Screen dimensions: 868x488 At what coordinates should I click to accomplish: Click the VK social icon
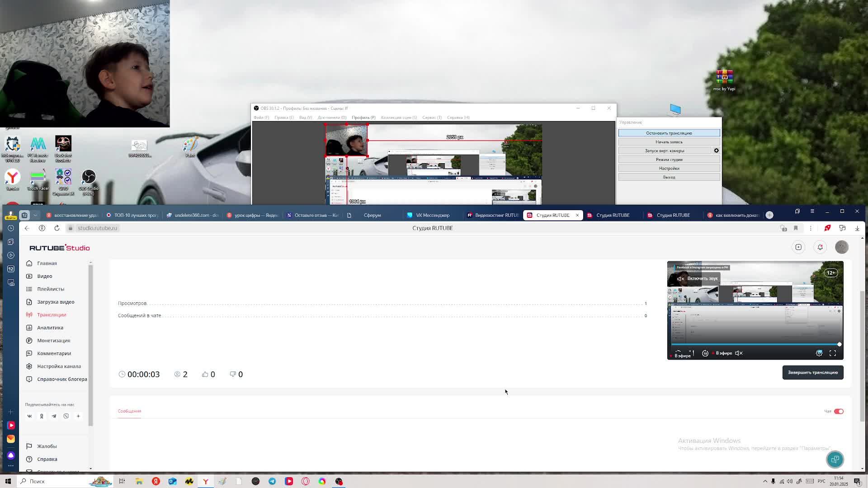pos(29,416)
